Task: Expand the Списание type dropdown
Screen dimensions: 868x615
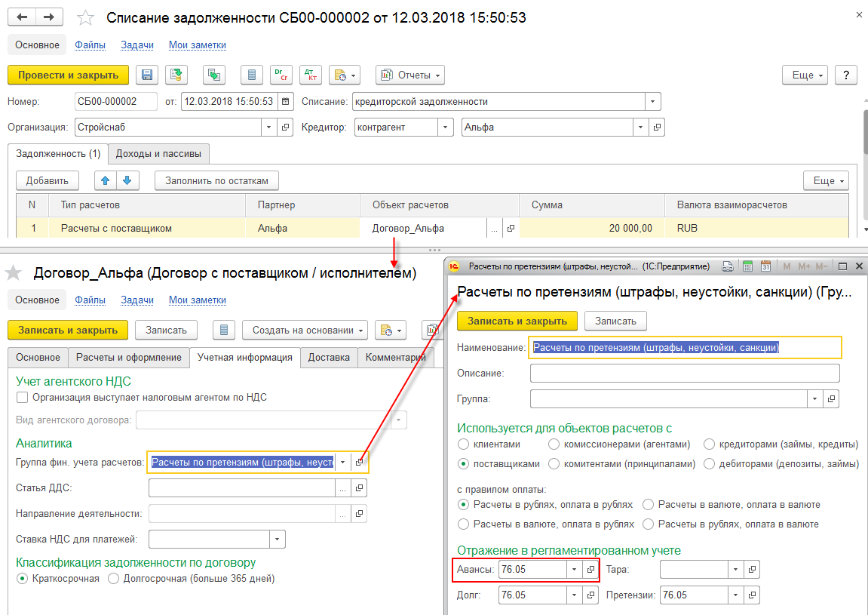Action: pos(652,101)
